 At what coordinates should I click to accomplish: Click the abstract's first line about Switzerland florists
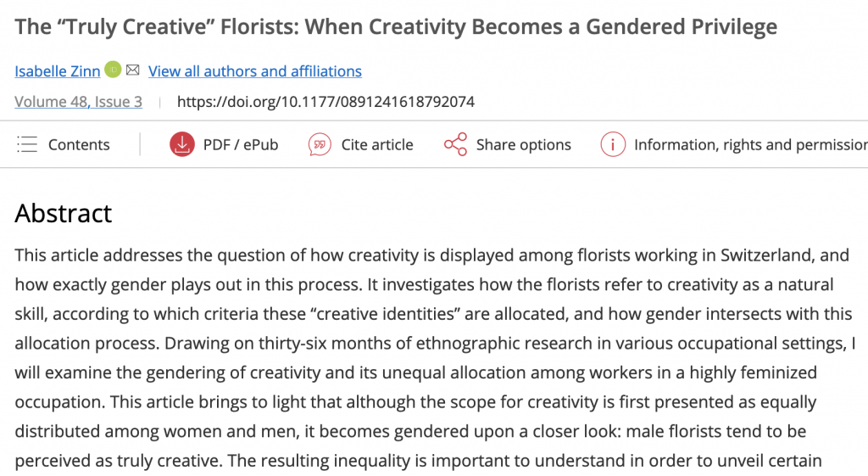coord(431,255)
